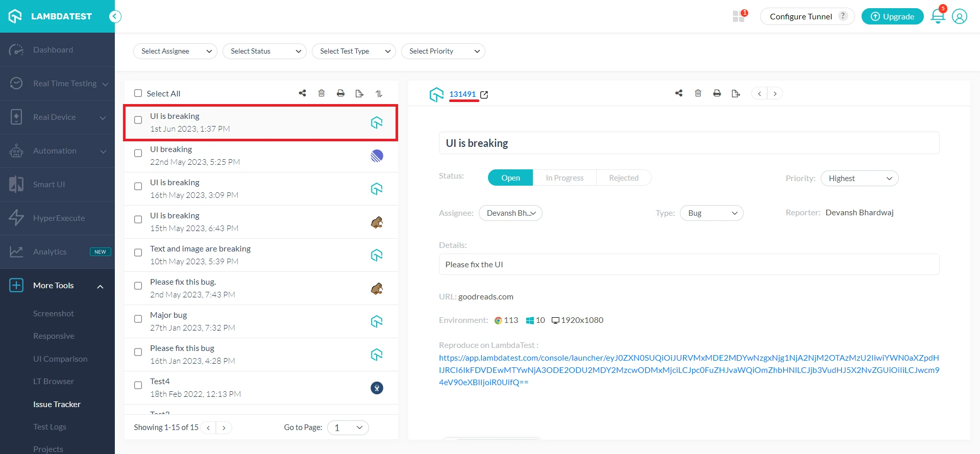980x454 pixels.
Task: Open Issue Tracker in the sidebar
Action: tap(57, 404)
